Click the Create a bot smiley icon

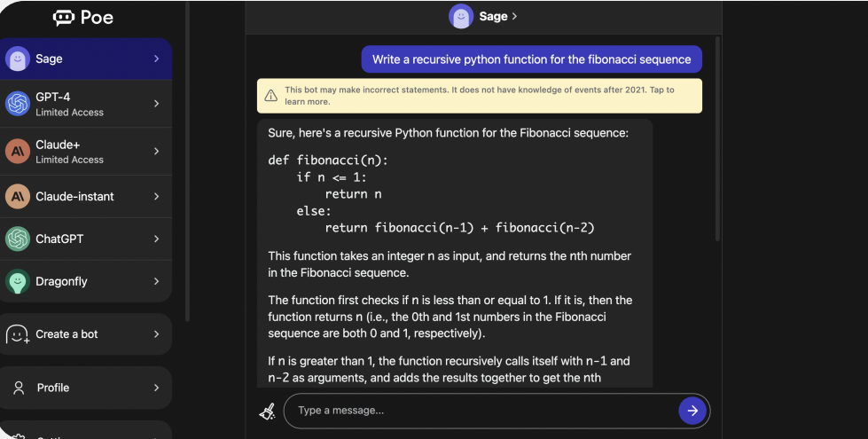tap(17, 334)
